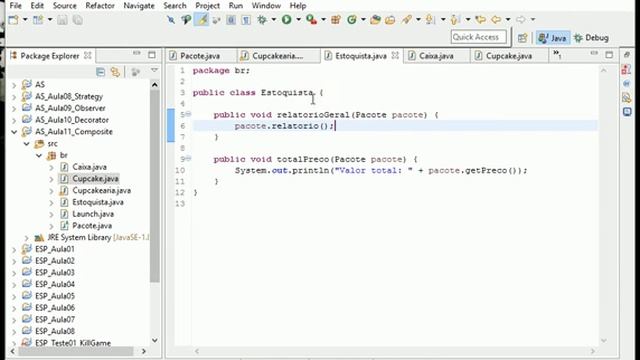Image resolution: width=640 pixels, height=360 pixels.
Task: Open the Run configurations dropdown arrow
Action: point(298,20)
